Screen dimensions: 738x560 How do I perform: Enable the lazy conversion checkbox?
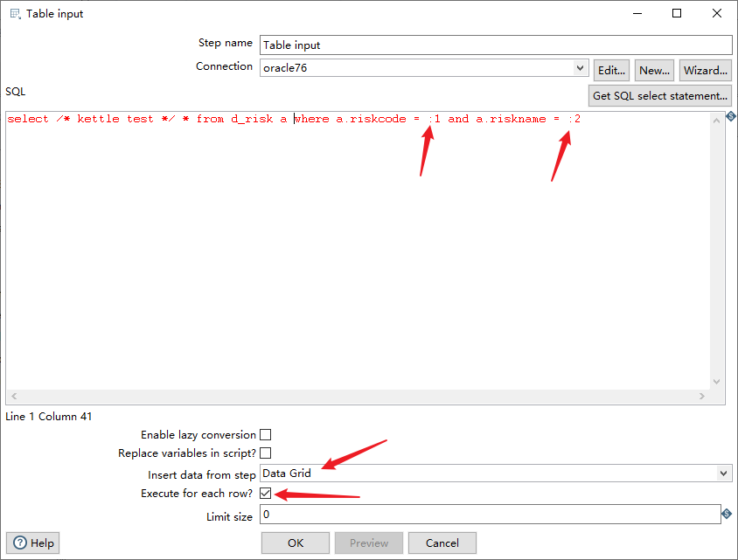point(266,434)
